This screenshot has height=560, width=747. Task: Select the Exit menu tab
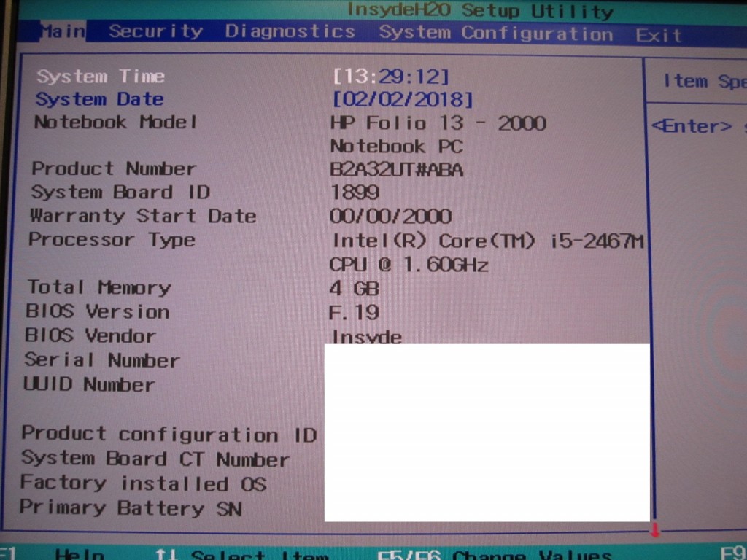tap(659, 36)
